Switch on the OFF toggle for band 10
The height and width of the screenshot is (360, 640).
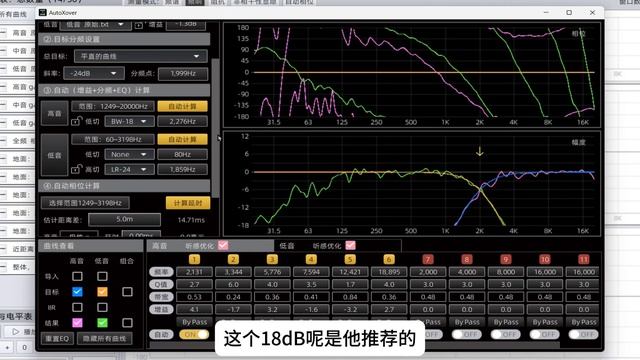coord(545,335)
